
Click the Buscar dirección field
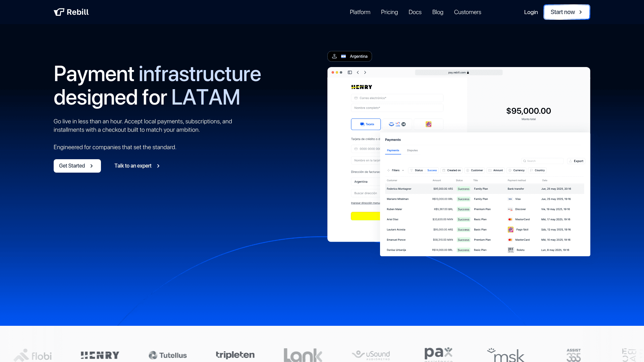pyautogui.click(x=366, y=193)
